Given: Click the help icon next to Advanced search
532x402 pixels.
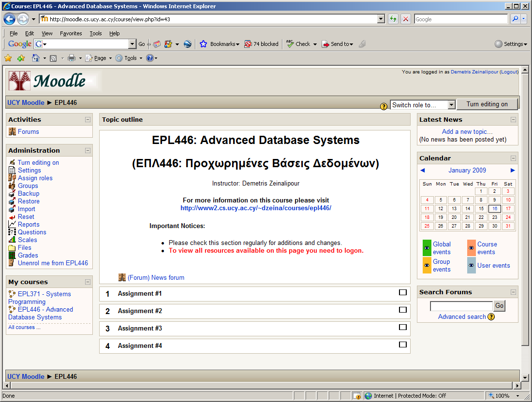Looking at the screenshot, I should (491, 316).
